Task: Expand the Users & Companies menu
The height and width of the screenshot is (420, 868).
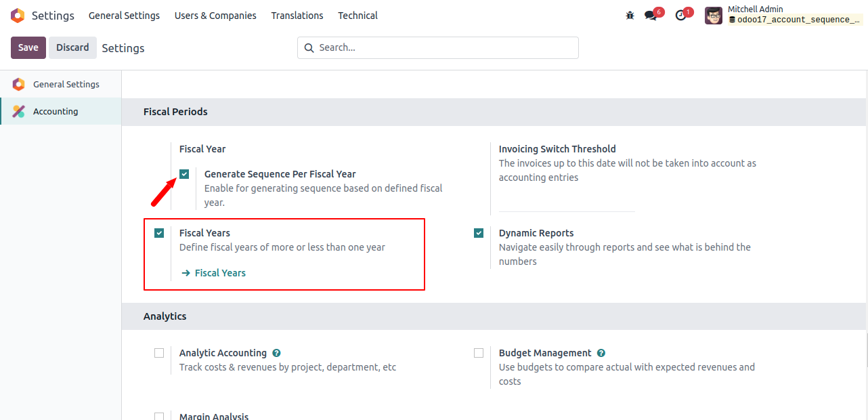Action: point(215,15)
